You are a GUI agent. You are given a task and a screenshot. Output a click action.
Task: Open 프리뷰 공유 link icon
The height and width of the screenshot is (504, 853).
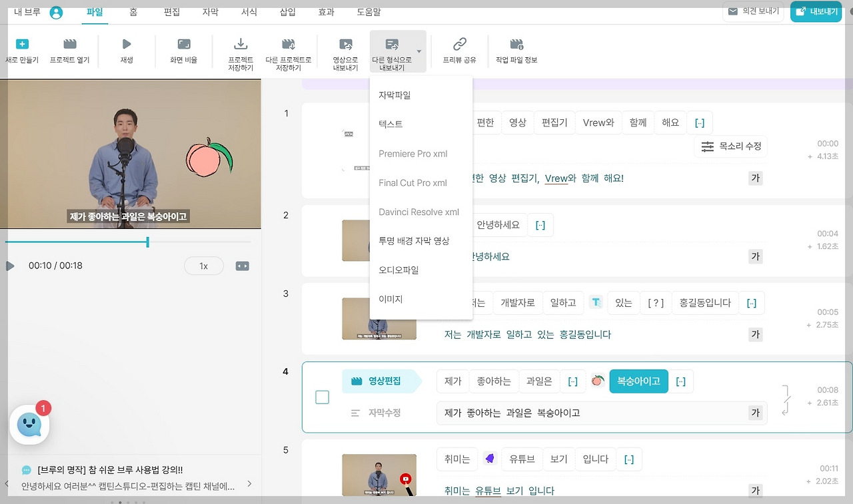(x=460, y=44)
